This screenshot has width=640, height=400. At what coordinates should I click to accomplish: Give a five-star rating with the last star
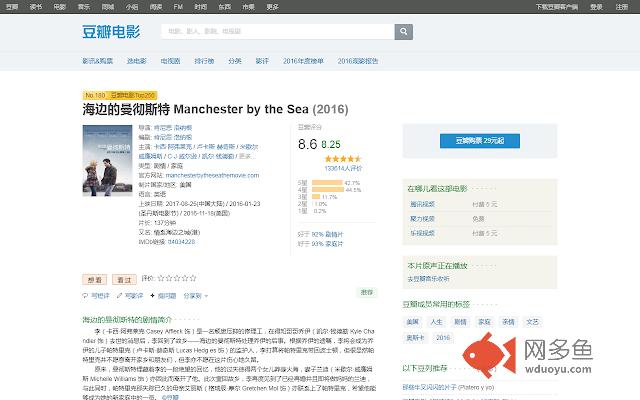193,278
